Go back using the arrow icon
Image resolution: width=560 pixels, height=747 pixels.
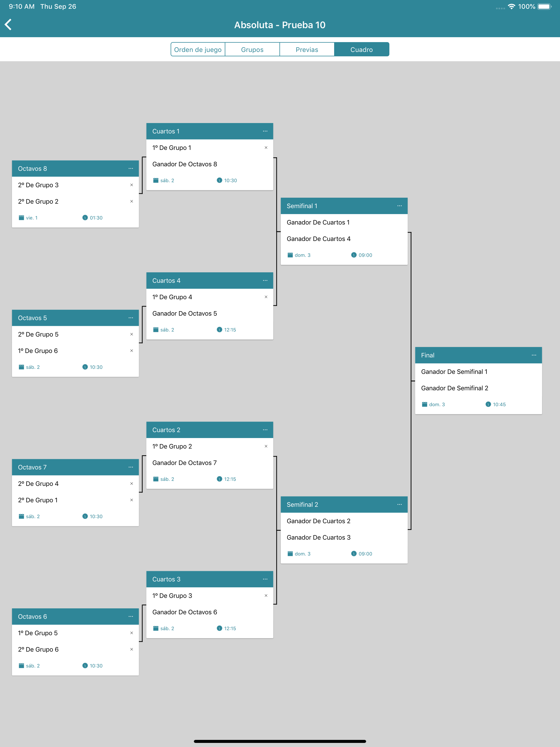click(8, 25)
